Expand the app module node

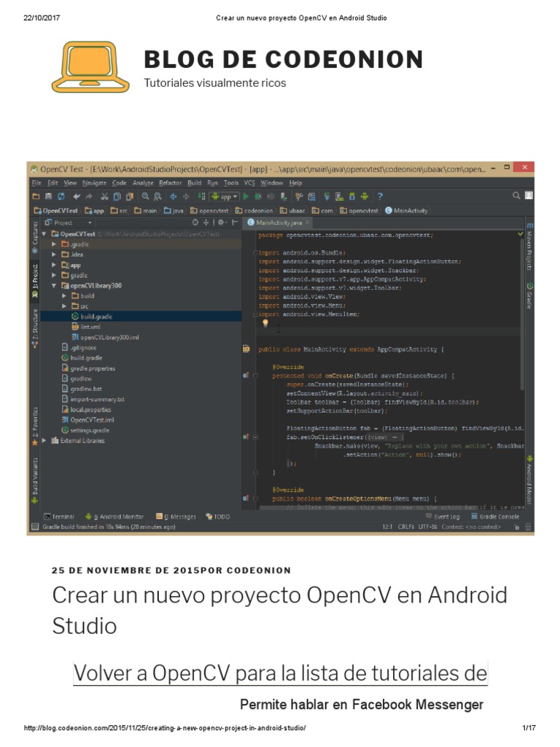pyautogui.click(x=54, y=265)
